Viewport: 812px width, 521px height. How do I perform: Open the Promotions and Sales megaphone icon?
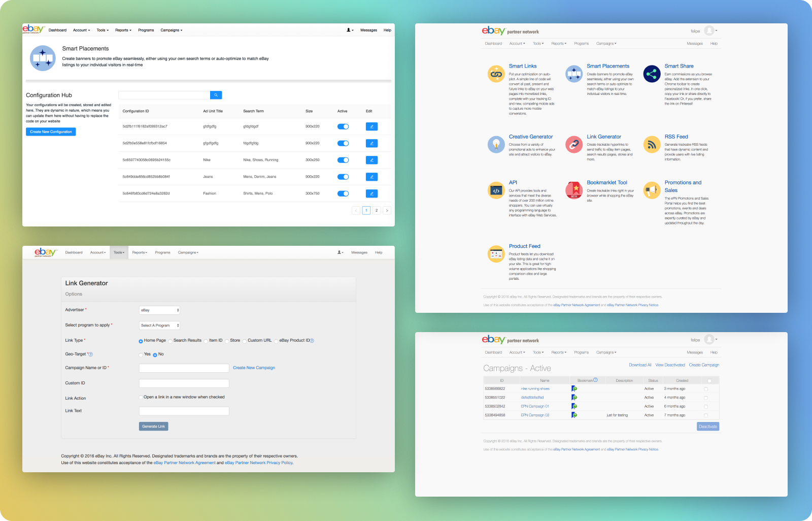coord(652,190)
